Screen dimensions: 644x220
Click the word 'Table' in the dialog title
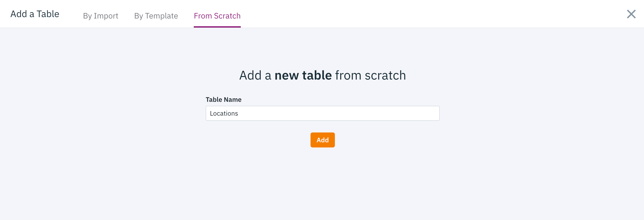click(x=48, y=14)
